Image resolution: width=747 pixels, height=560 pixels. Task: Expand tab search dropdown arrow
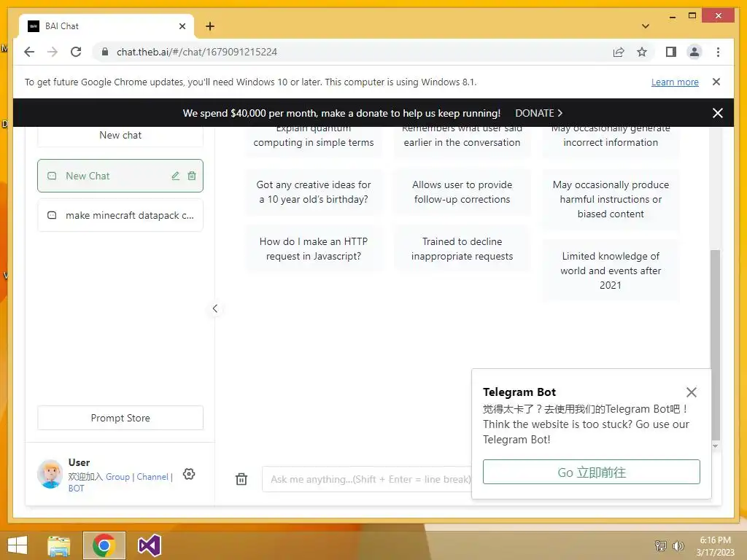coord(646,26)
